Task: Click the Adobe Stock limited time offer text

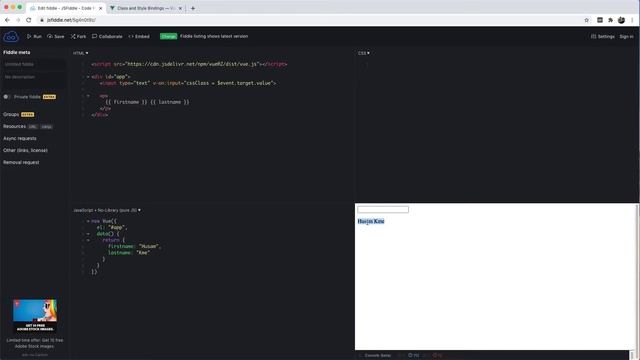Action: coord(35,343)
